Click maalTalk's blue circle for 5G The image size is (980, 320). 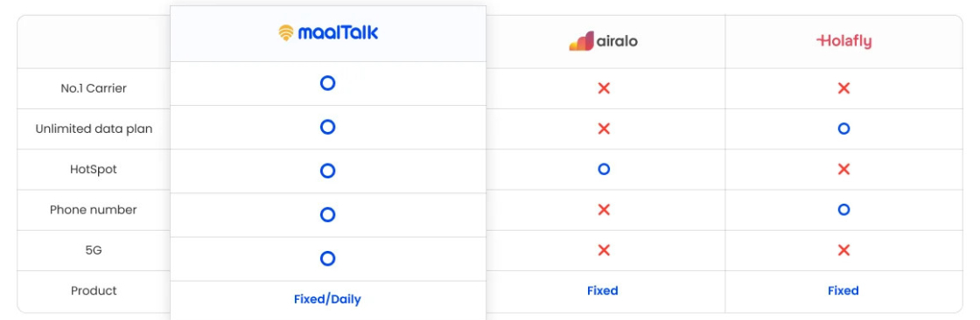click(327, 259)
